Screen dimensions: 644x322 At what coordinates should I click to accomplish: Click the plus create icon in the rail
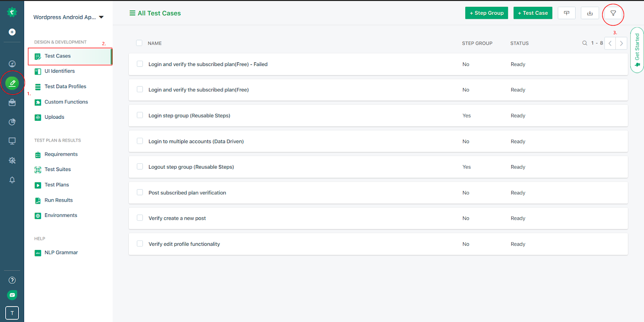pos(12,32)
